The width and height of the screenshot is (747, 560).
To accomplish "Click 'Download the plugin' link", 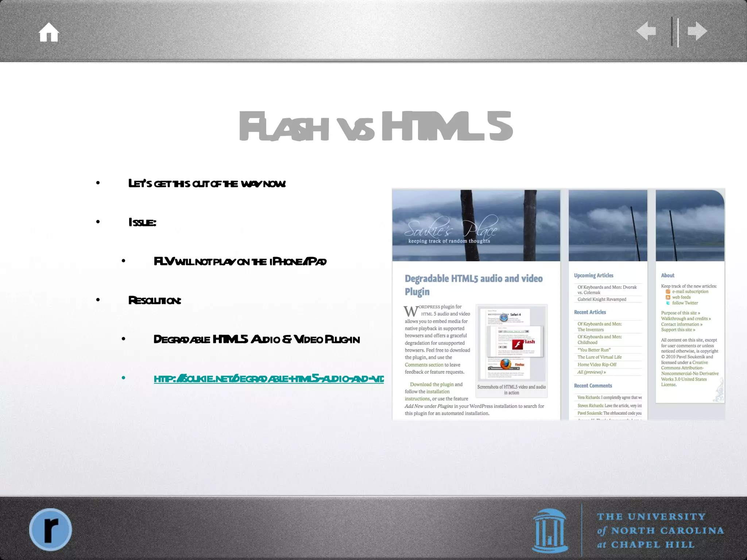I will click(432, 384).
